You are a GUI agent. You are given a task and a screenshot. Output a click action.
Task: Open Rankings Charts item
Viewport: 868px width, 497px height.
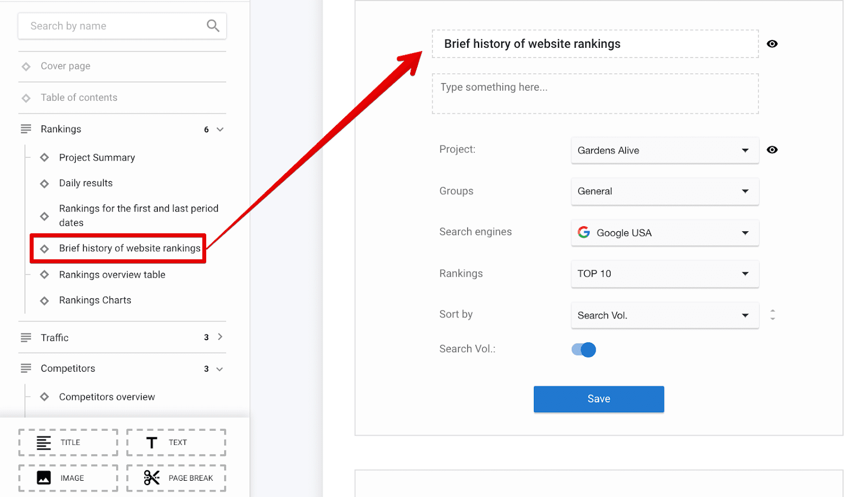click(x=95, y=300)
